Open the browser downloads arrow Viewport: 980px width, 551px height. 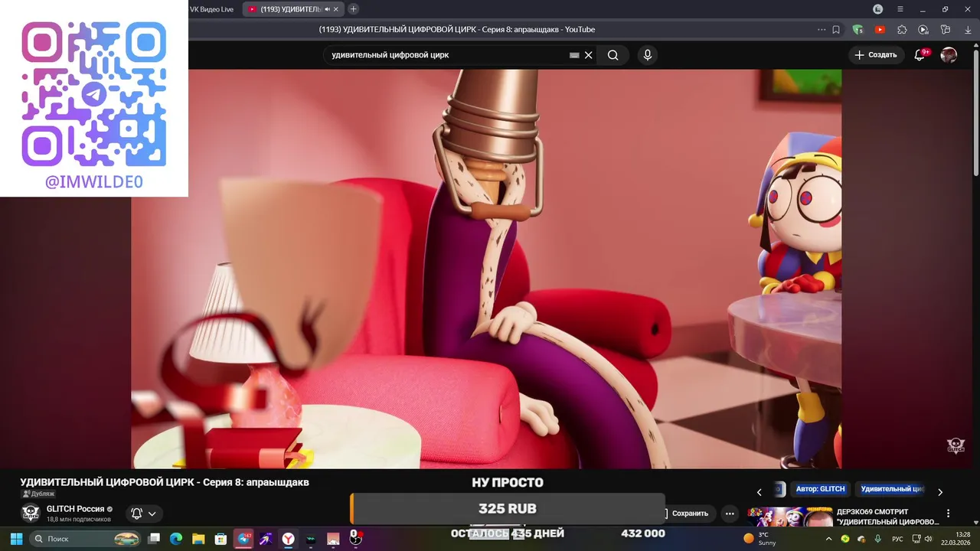pos(968,30)
